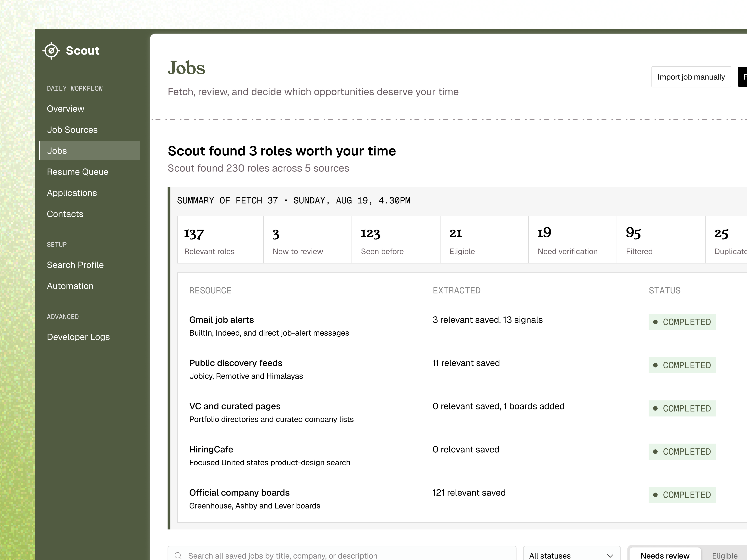Click '0 relevant saved, 1 boards added'

coord(498,406)
